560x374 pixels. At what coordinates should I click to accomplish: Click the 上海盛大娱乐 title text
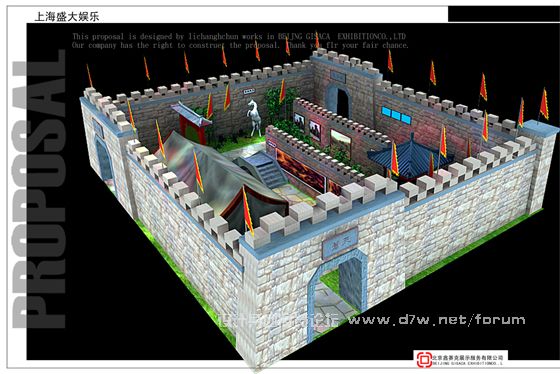(x=67, y=16)
